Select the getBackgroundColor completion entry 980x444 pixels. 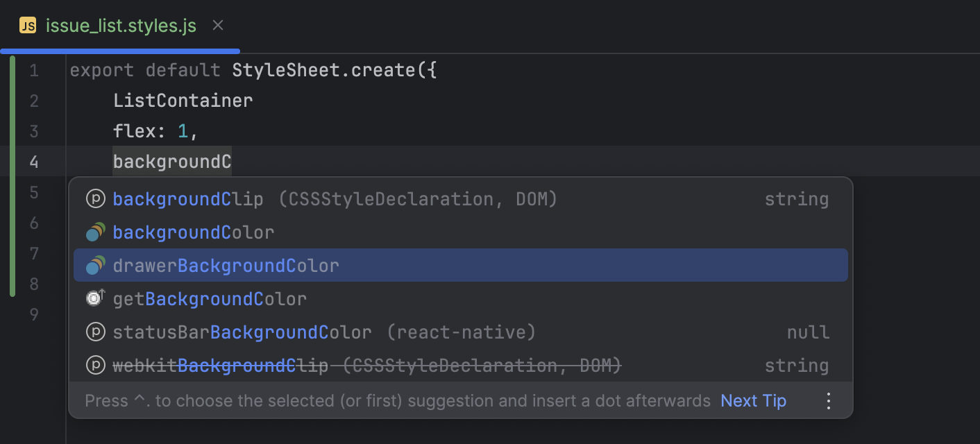coord(210,298)
